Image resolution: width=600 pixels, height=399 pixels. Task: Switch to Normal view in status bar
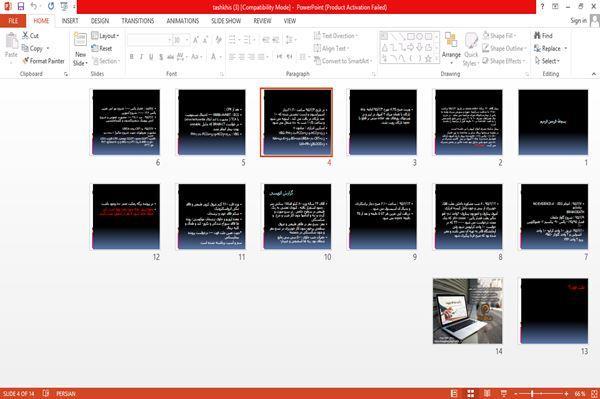click(454, 393)
